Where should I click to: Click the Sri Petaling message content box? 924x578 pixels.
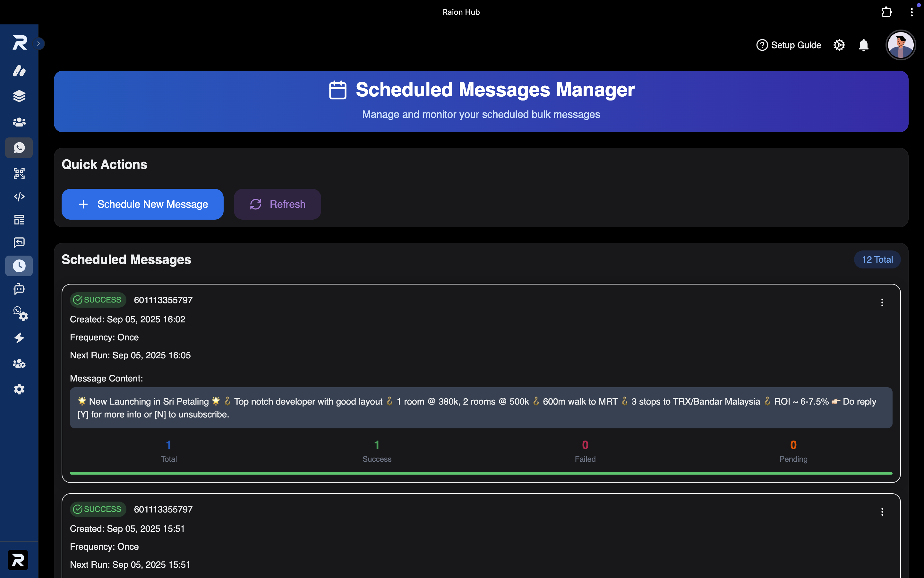coord(481,408)
